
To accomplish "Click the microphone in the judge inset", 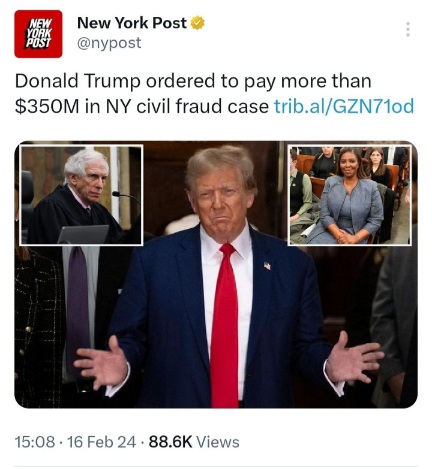I will pos(126,197).
